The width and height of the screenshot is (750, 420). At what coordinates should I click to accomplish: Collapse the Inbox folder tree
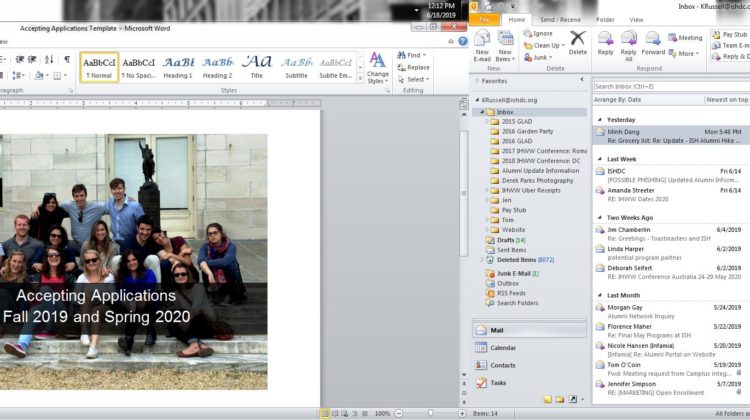482,112
